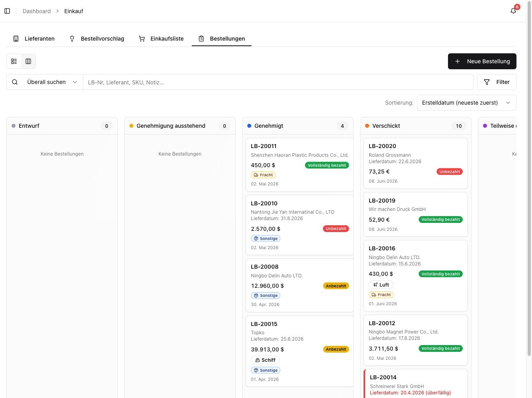Screen dimensions: 532x398
Task: Open the Bestellvorschlag tab
Action: click(96, 39)
